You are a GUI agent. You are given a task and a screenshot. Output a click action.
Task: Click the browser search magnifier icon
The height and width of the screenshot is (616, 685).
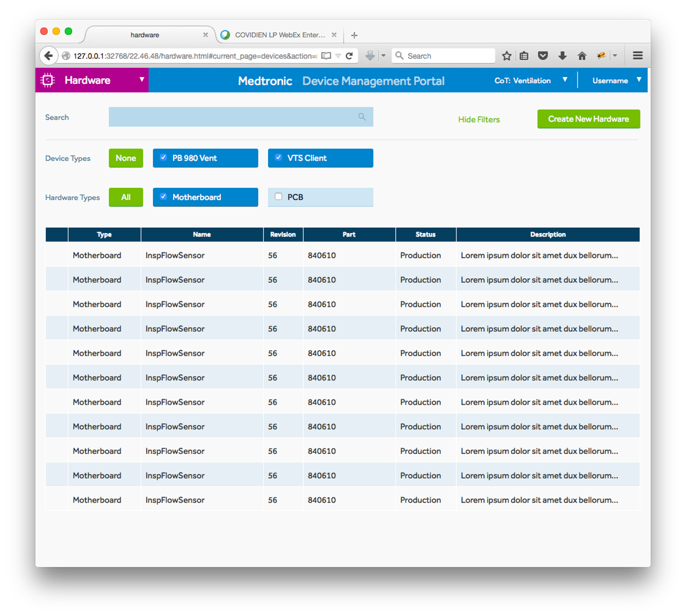click(x=399, y=56)
